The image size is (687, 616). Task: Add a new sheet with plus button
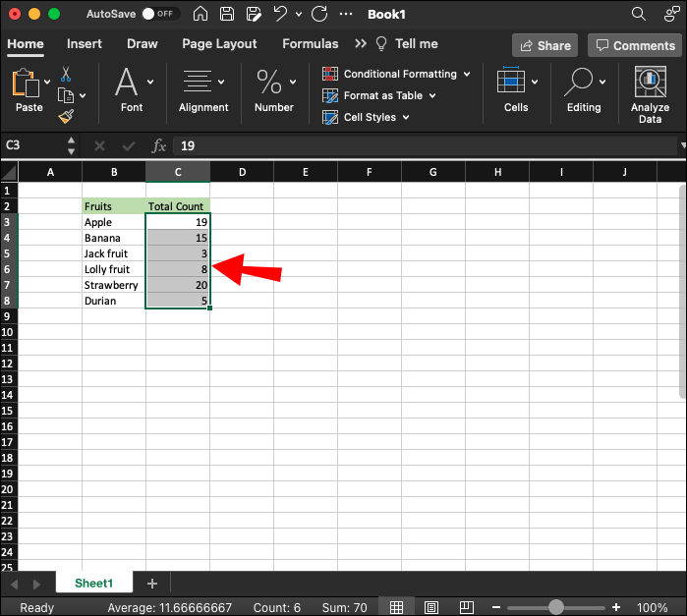tap(152, 584)
